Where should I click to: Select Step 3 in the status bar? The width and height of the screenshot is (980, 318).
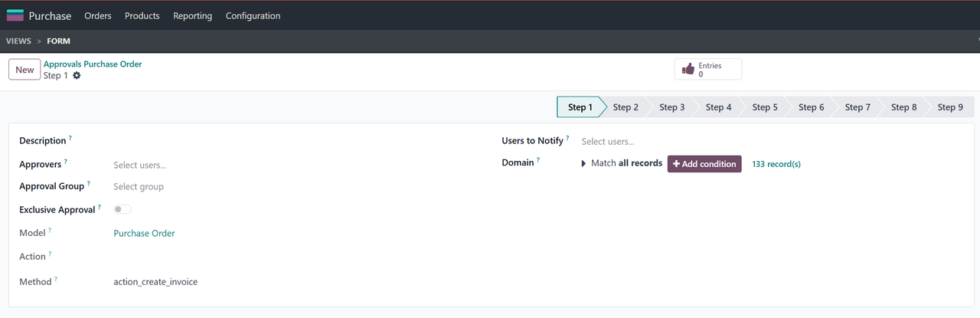[672, 107]
